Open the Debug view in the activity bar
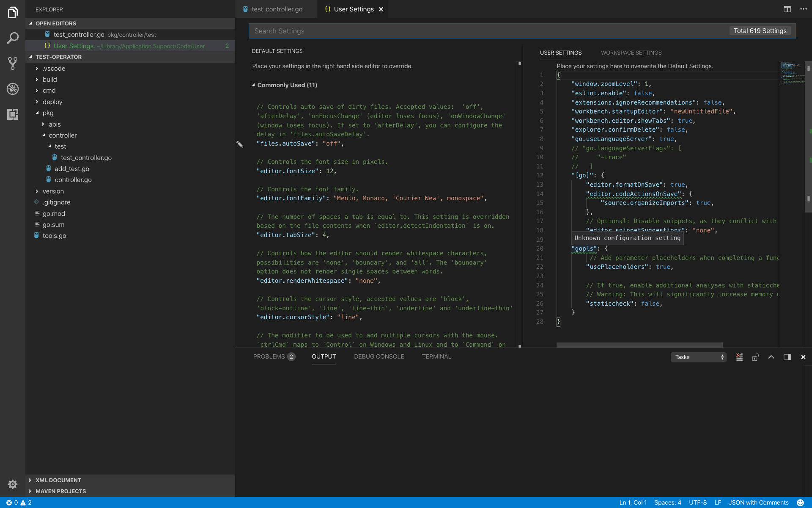This screenshot has height=508, width=812. (13, 89)
